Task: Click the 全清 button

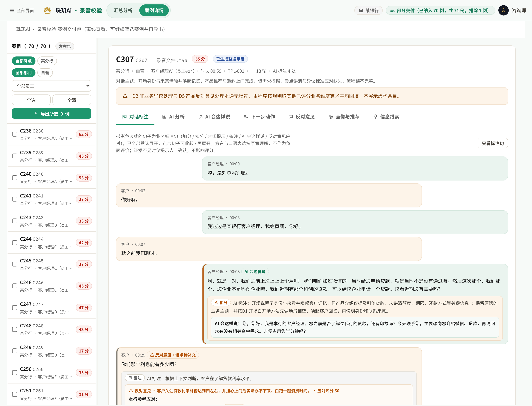Action: click(72, 100)
